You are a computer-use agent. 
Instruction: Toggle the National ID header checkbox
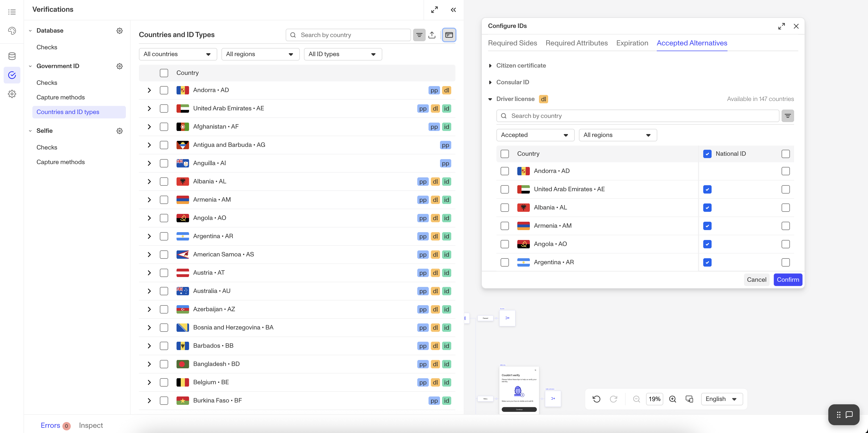coord(707,154)
